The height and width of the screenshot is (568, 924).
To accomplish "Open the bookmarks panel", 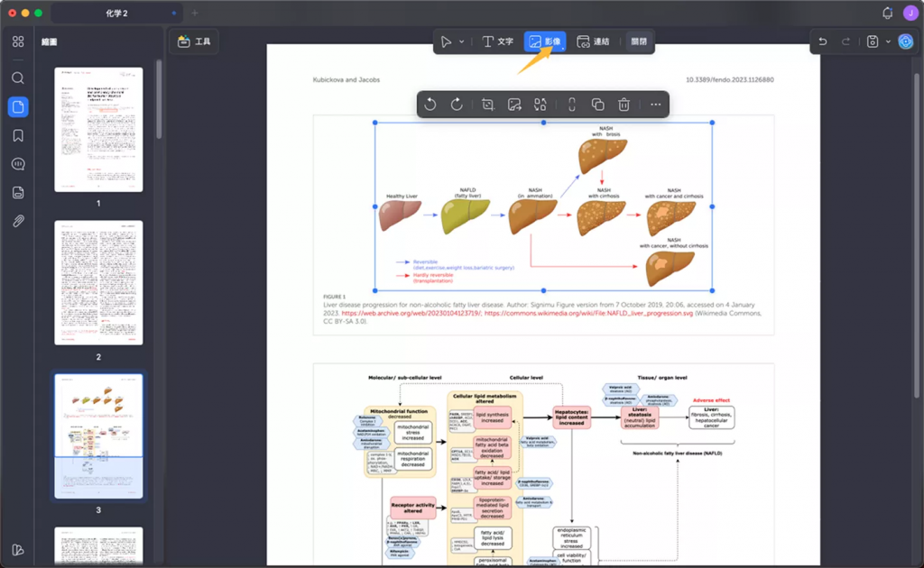I will [18, 135].
